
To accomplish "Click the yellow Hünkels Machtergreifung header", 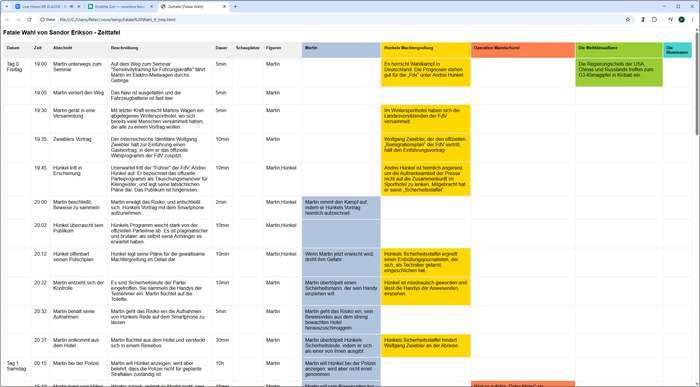I will pyautogui.click(x=425, y=50).
